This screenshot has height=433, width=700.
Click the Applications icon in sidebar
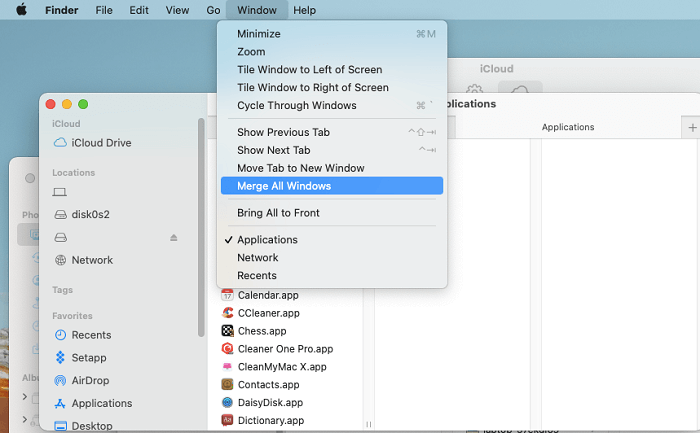click(x=60, y=404)
